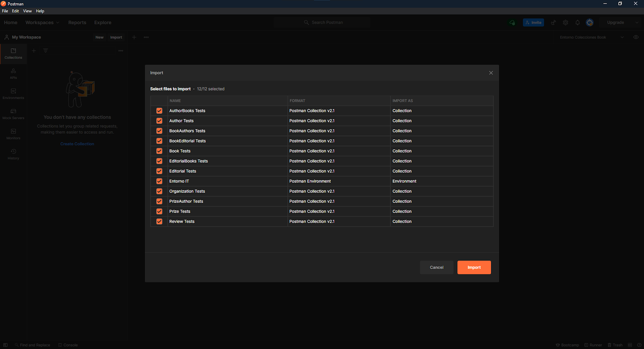The width and height of the screenshot is (644, 349).
Task: Close the Import dialog with the X
Action: 491,73
